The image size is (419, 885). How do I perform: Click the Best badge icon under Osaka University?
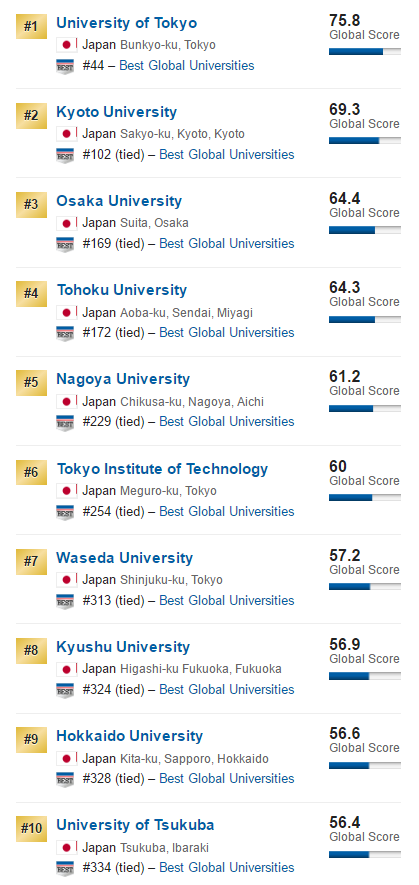click(x=66, y=244)
